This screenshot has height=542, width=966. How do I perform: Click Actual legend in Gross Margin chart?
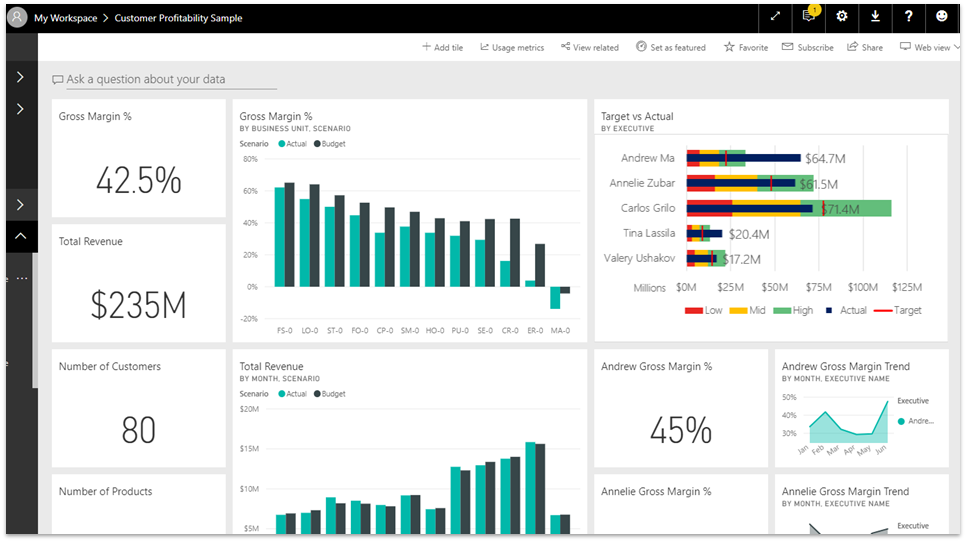click(x=292, y=144)
